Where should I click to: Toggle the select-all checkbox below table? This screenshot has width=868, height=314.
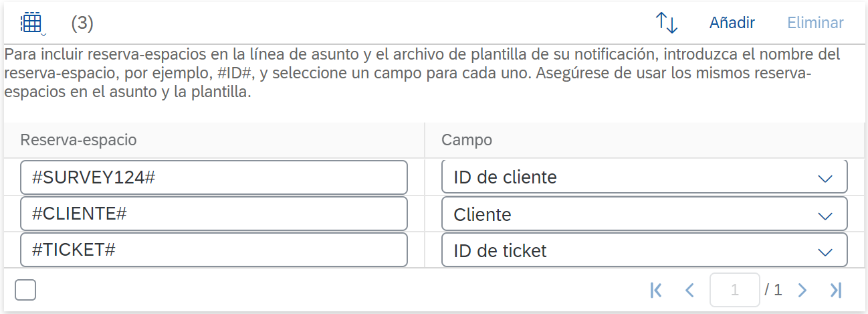25,290
